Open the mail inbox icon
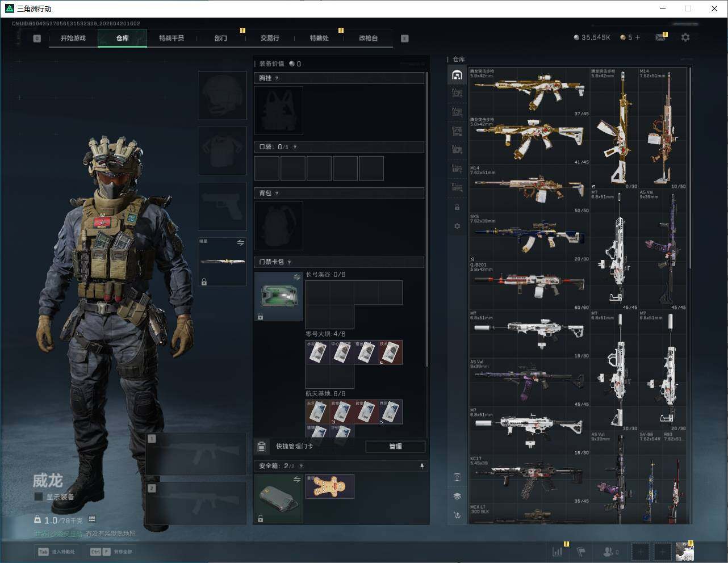 coord(660,37)
